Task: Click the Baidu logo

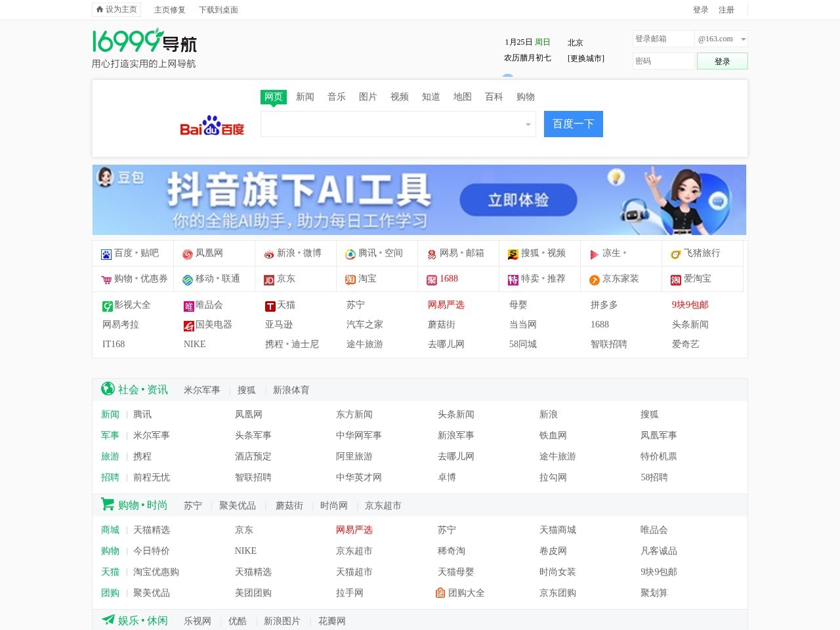Action: (212, 125)
